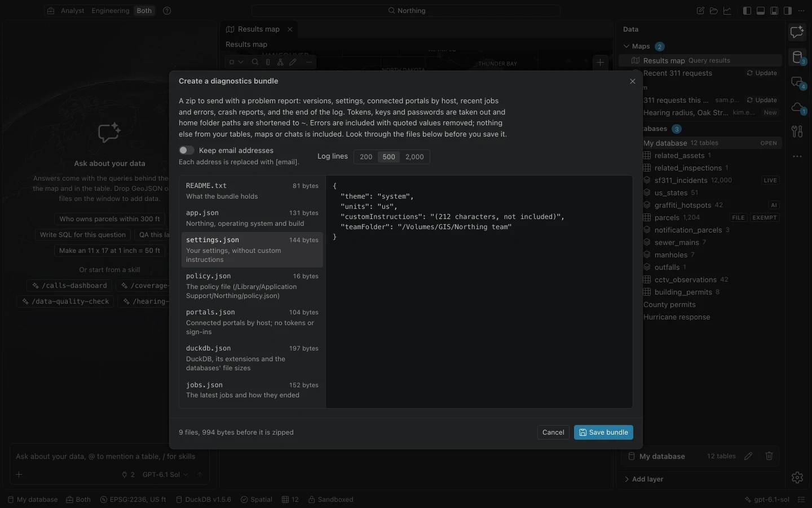Click the Northing search field
Viewport: 812px width, 508px height.
click(406, 11)
